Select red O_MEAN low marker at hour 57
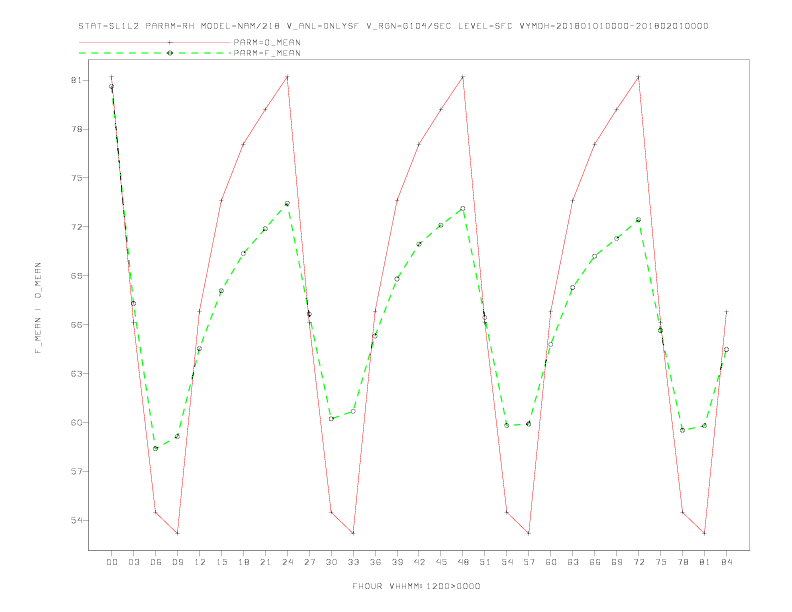The width and height of the screenshot is (792, 612). point(529,533)
